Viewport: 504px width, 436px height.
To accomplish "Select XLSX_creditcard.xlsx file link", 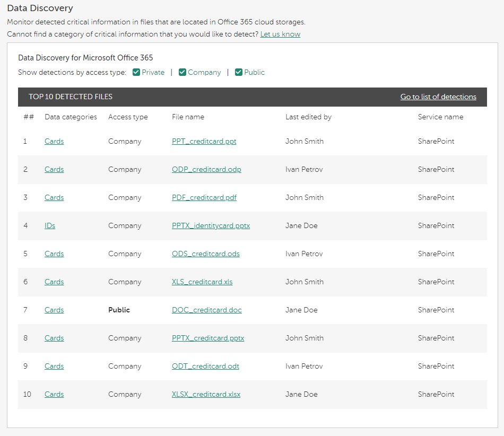I will (x=206, y=394).
